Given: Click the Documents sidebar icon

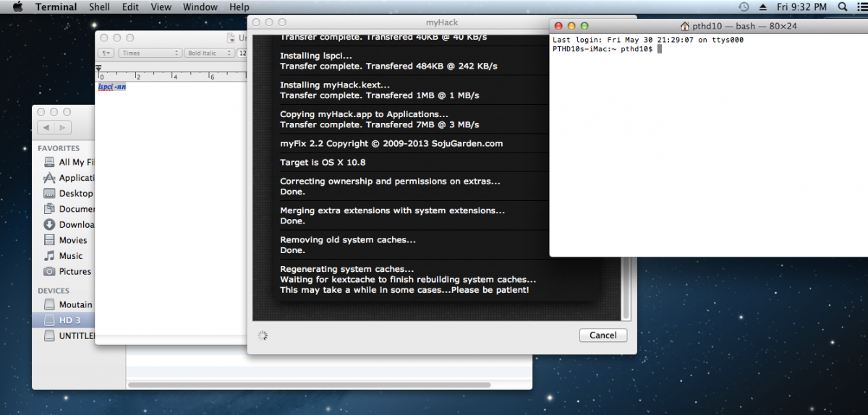Looking at the screenshot, I should (x=49, y=209).
